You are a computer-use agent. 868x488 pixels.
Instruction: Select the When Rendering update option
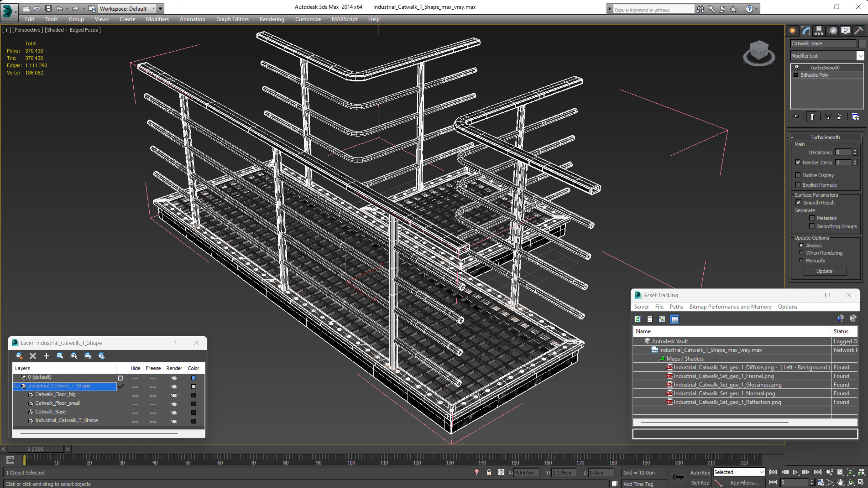[x=801, y=253]
